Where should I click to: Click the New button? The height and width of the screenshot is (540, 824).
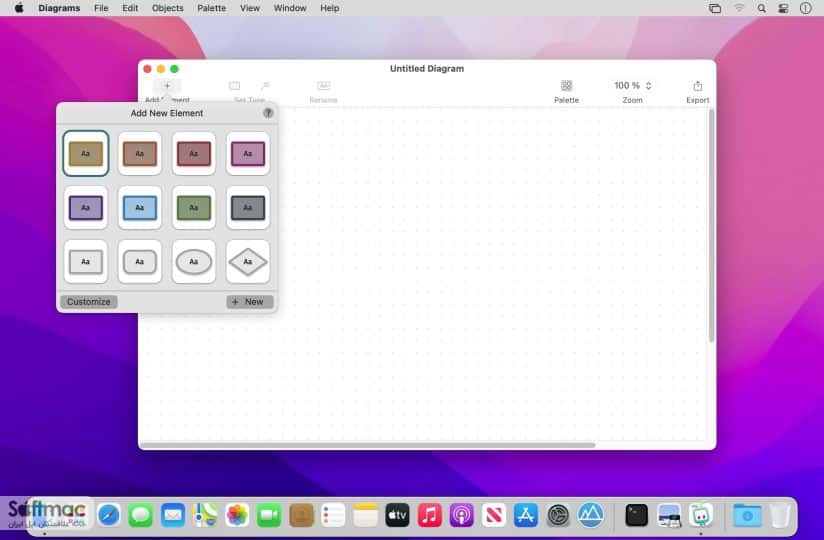tap(250, 302)
